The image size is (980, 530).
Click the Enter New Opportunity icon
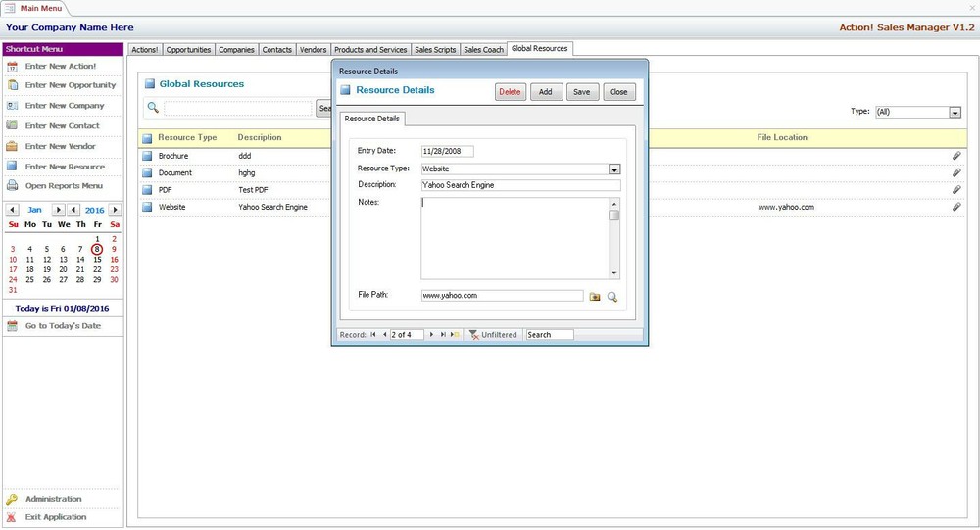(x=12, y=85)
